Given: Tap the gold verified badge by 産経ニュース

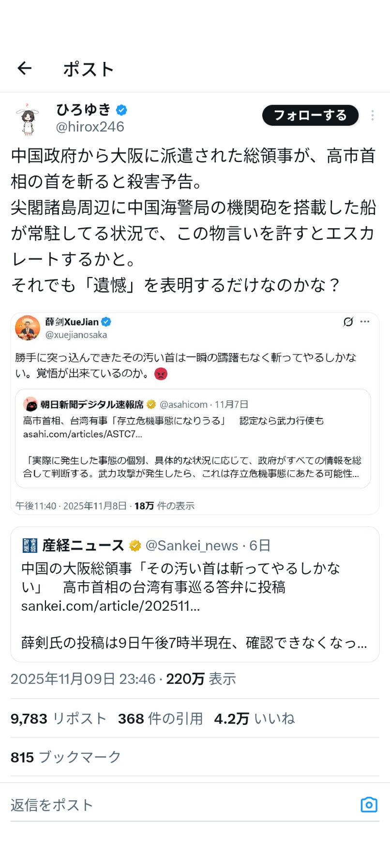Looking at the screenshot, I should pyautogui.click(x=135, y=546).
